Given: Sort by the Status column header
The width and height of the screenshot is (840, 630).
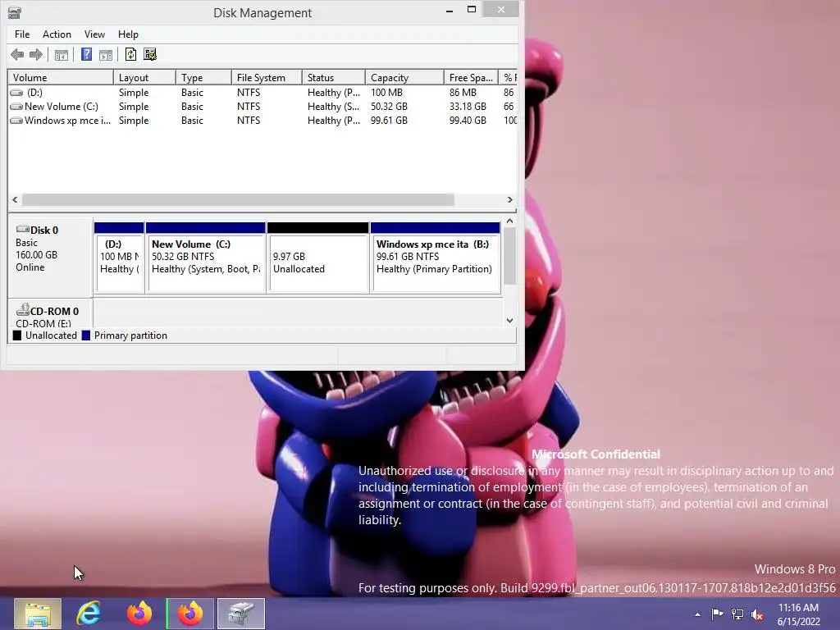Looking at the screenshot, I should point(334,78).
